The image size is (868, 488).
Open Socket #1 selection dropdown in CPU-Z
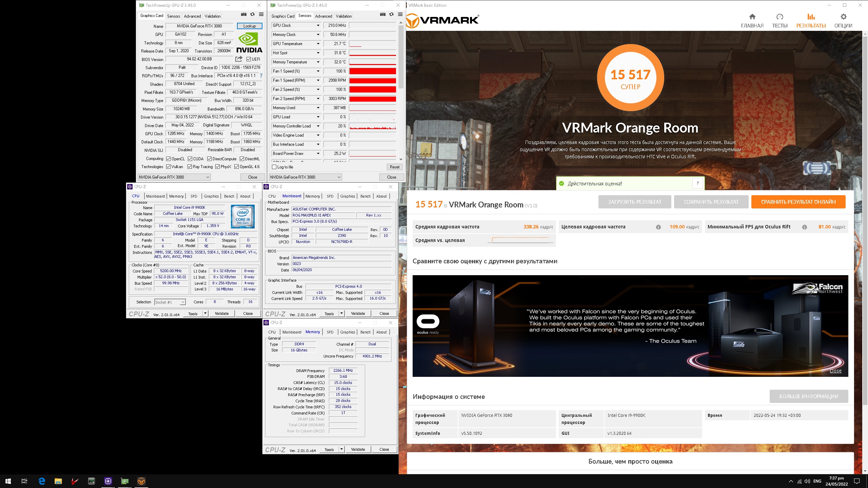pyautogui.click(x=170, y=302)
